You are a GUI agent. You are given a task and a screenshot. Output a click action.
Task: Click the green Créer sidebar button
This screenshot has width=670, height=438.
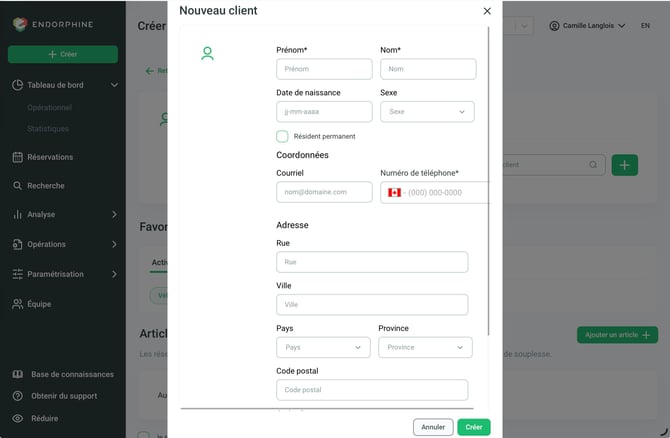[63, 54]
